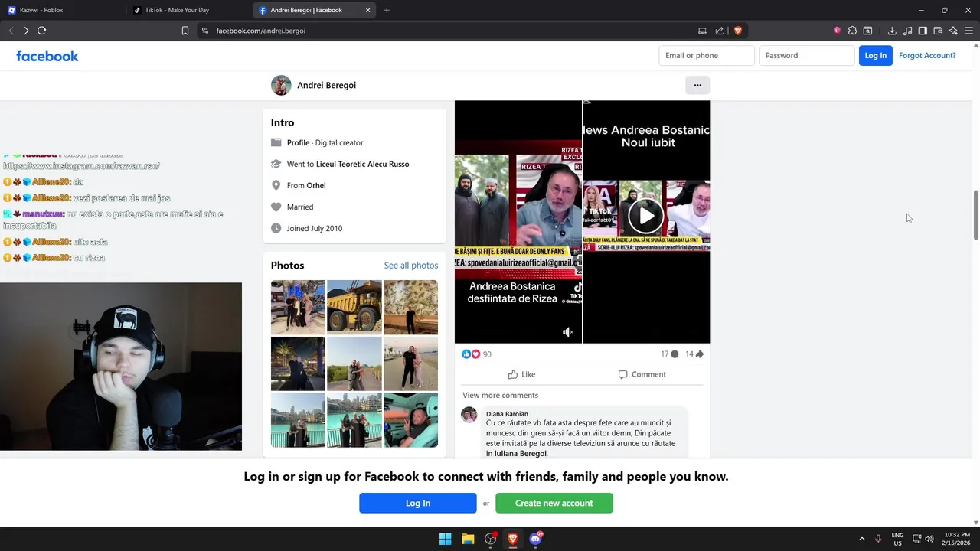This screenshot has height=551, width=980.
Task: Open the browser hamburger menu
Action: [x=969, y=31]
